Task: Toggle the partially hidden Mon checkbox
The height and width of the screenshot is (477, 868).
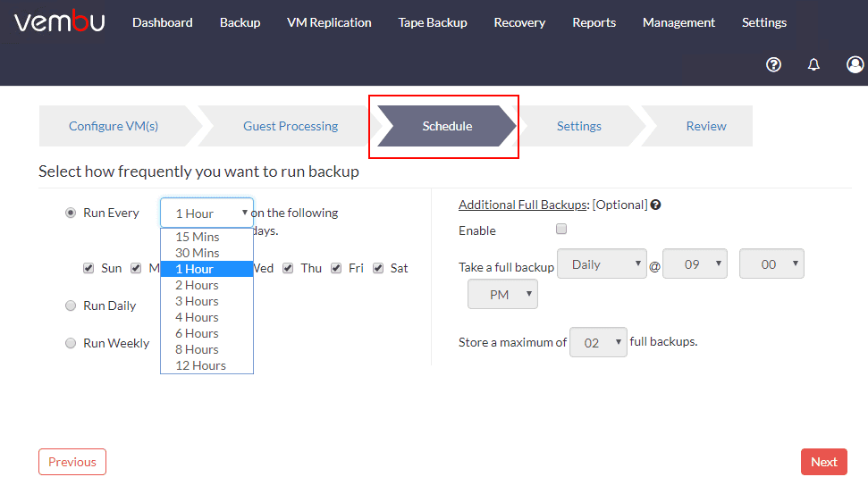Action: pyautogui.click(x=136, y=268)
